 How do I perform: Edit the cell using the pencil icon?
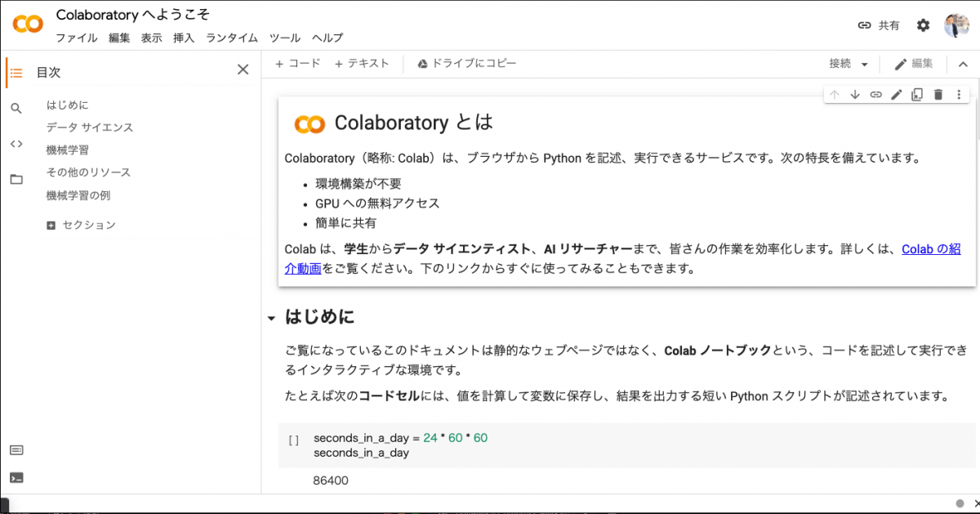(x=896, y=94)
